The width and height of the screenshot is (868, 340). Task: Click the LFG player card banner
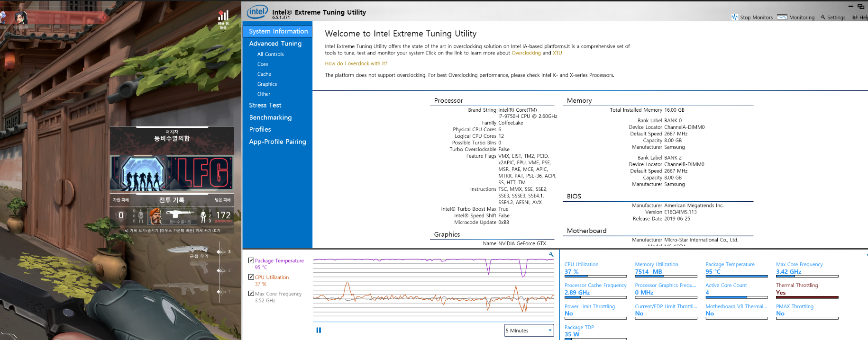pos(172,173)
